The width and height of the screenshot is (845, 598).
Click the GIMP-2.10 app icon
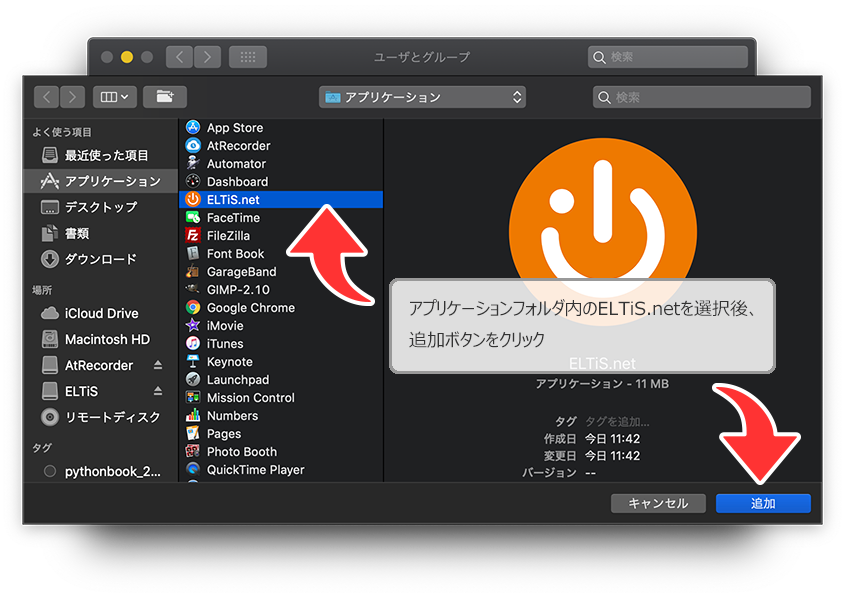[193, 289]
